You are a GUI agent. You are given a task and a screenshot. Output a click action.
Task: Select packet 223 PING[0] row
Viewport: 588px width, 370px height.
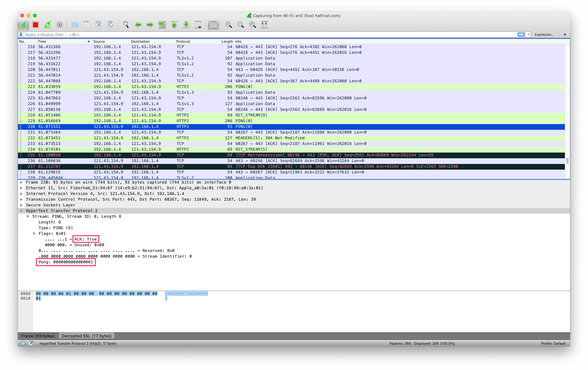[x=291, y=87]
